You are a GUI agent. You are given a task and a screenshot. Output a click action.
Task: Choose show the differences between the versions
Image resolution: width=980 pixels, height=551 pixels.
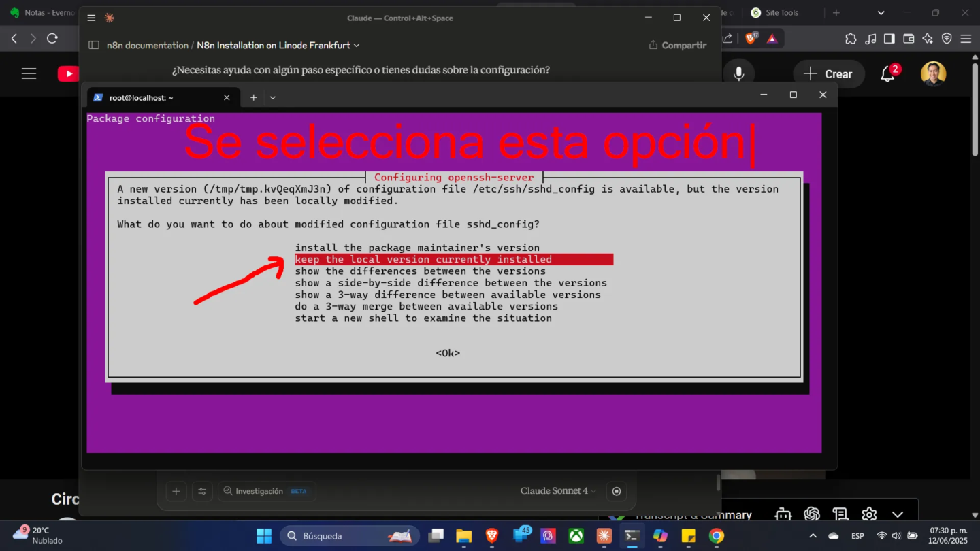[x=420, y=271]
